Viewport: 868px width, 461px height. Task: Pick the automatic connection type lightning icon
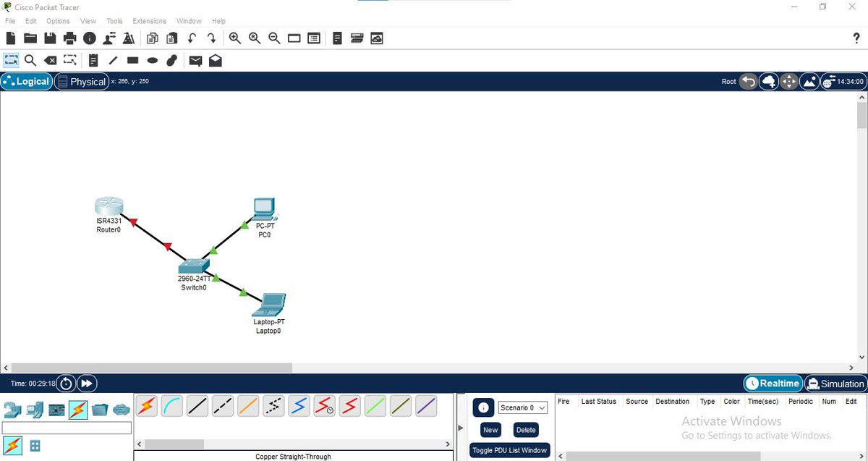(147, 407)
